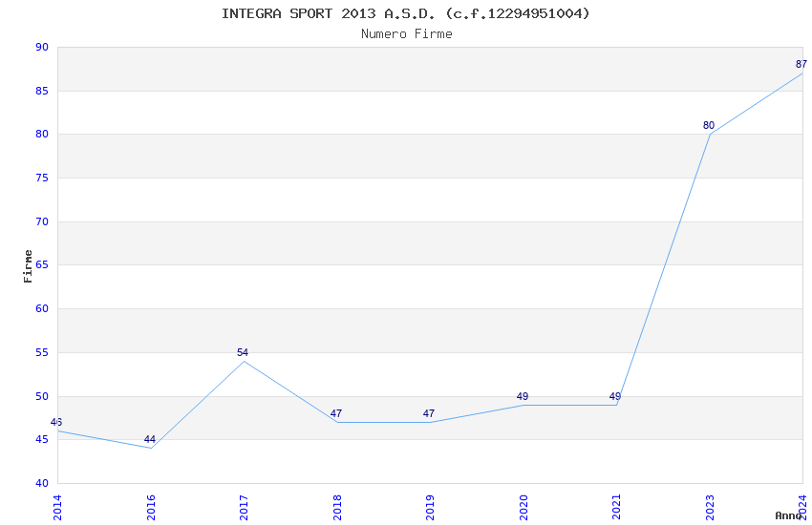
Task: Select x-axis year 2023
Action: tap(710, 508)
